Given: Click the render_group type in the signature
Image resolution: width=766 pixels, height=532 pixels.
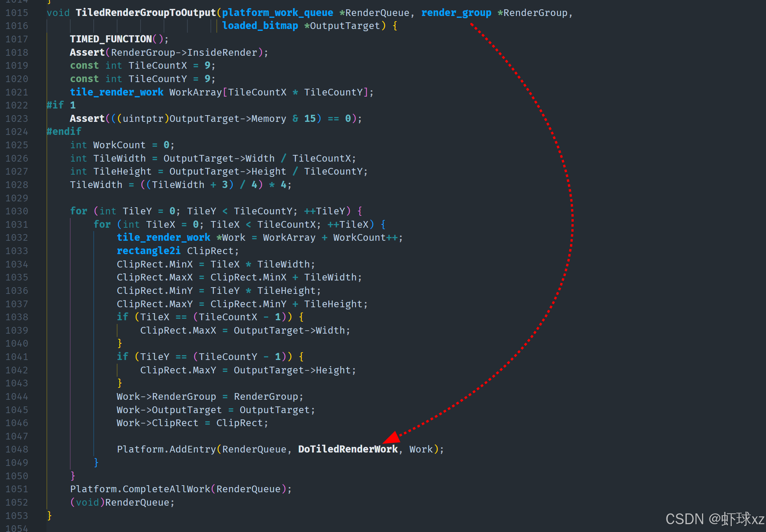Looking at the screenshot, I should pyautogui.click(x=456, y=13).
